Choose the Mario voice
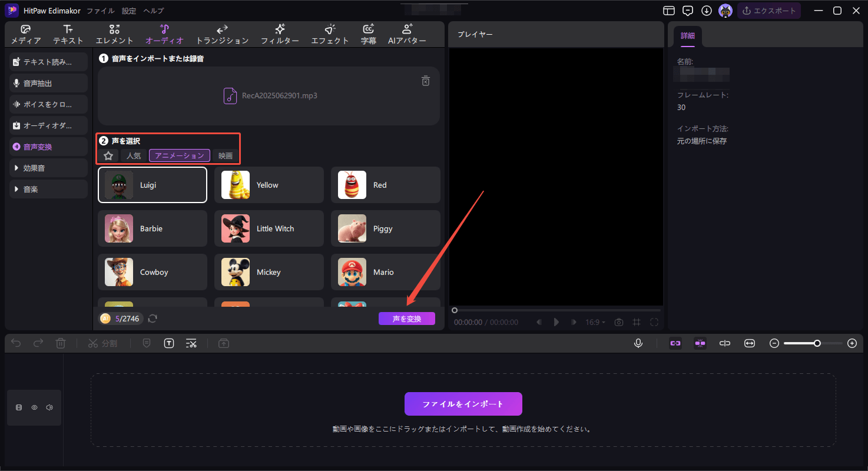This screenshot has height=471, width=868. click(386, 272)
